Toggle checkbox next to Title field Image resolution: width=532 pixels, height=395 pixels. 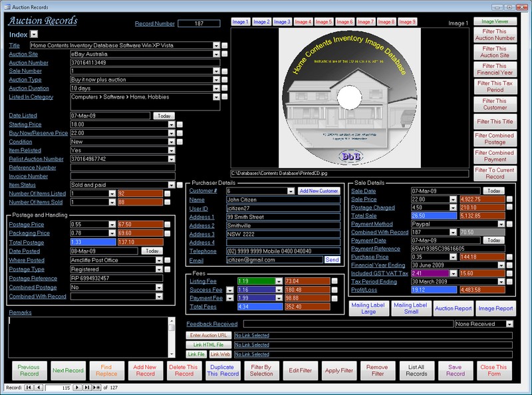tap(225, 45)
